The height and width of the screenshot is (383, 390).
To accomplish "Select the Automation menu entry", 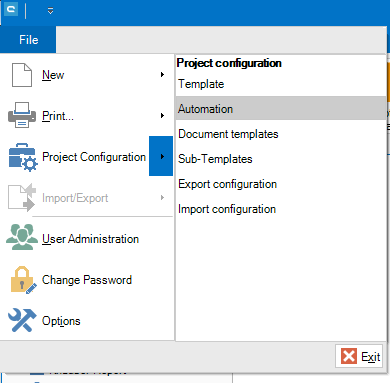I will coord(281,108).
